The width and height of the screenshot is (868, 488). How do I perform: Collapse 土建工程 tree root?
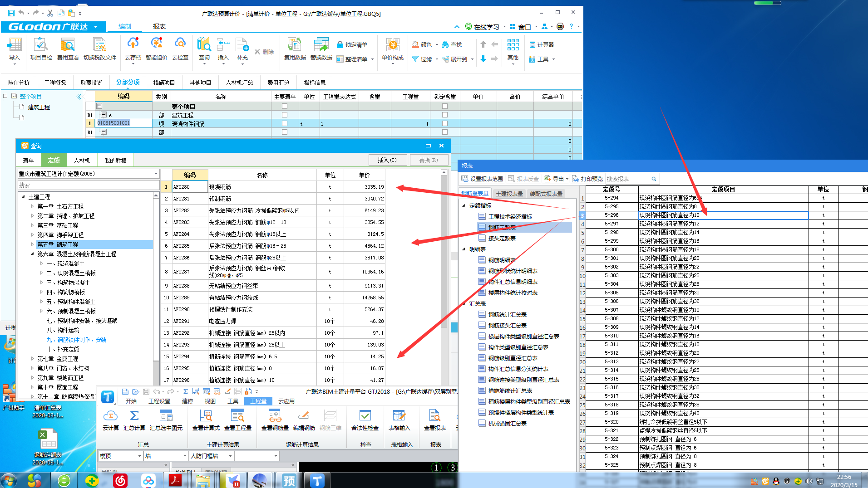coord(23,197)
